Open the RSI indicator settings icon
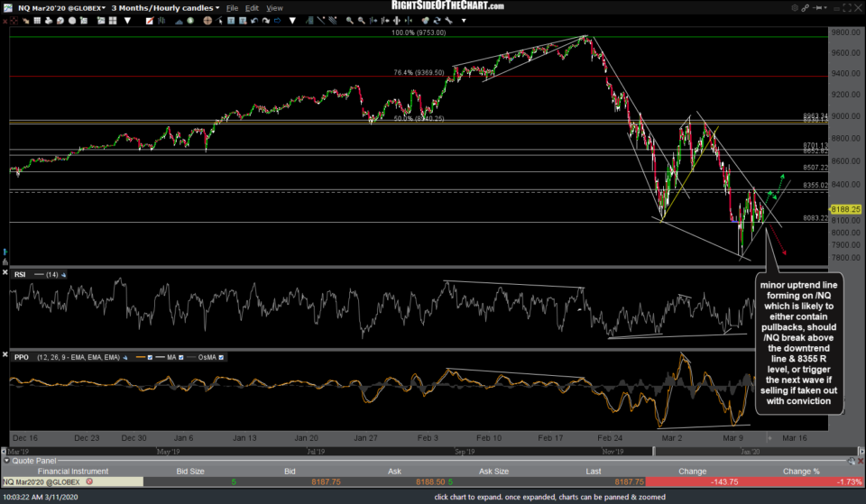The image size is (866, 504). 63,274
